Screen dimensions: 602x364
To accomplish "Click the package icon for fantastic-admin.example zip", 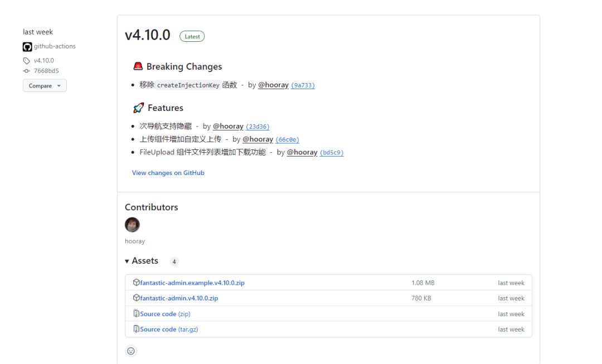I will [136, 283].
